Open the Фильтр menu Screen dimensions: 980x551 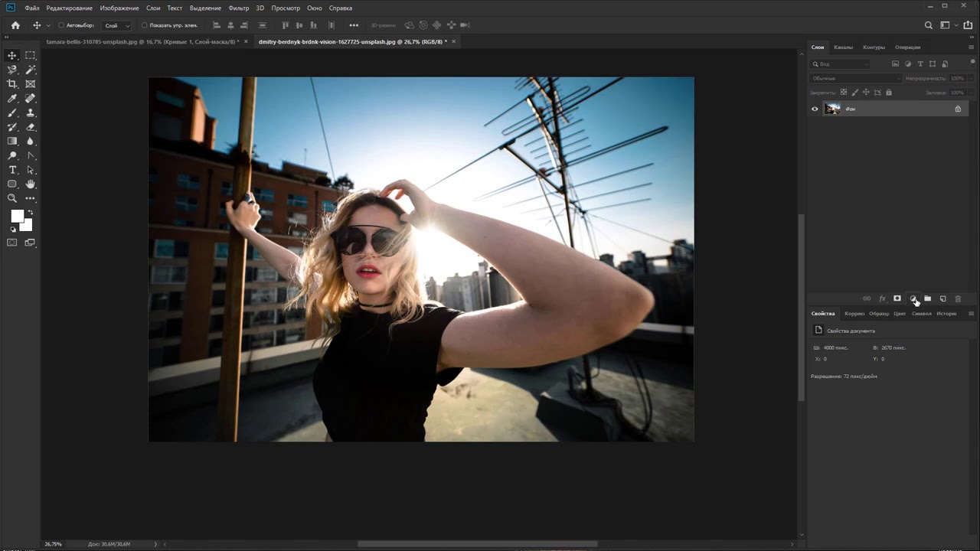click(238, 8)
